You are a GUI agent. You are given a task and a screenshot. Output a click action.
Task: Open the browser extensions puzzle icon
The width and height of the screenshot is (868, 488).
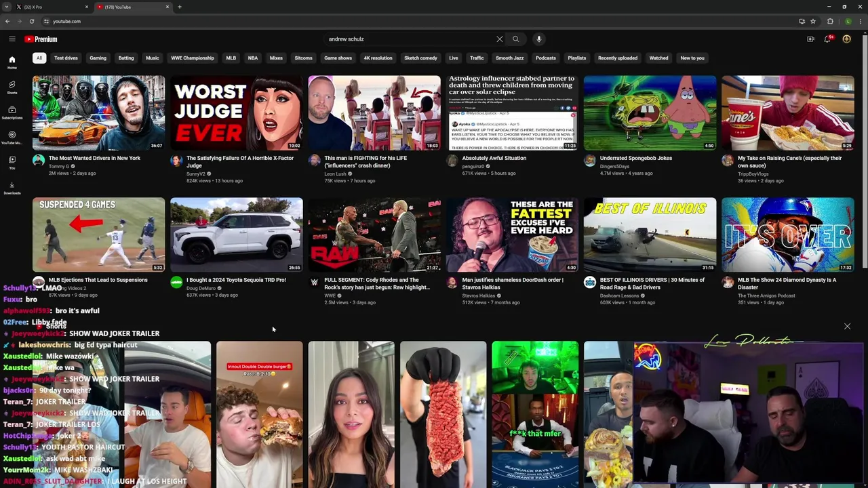830,21
